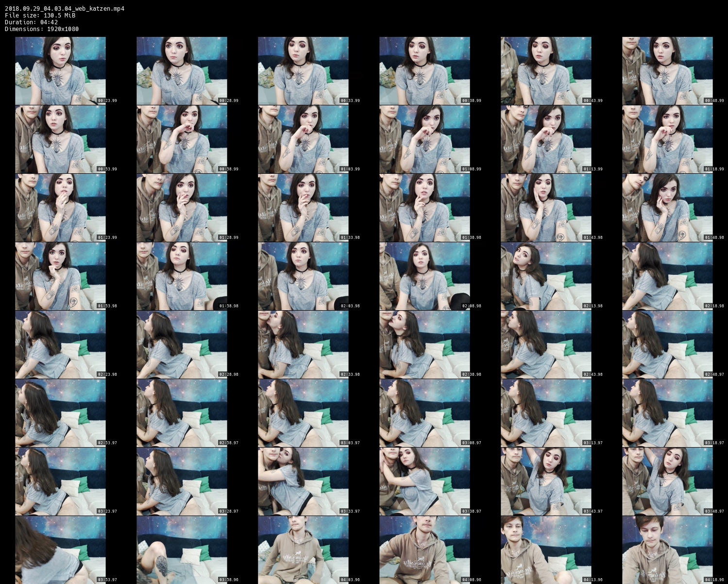This screenshot has width=728, height=584.
Task: Select the frame stamped 02:58.97
Action: [182, 413]
